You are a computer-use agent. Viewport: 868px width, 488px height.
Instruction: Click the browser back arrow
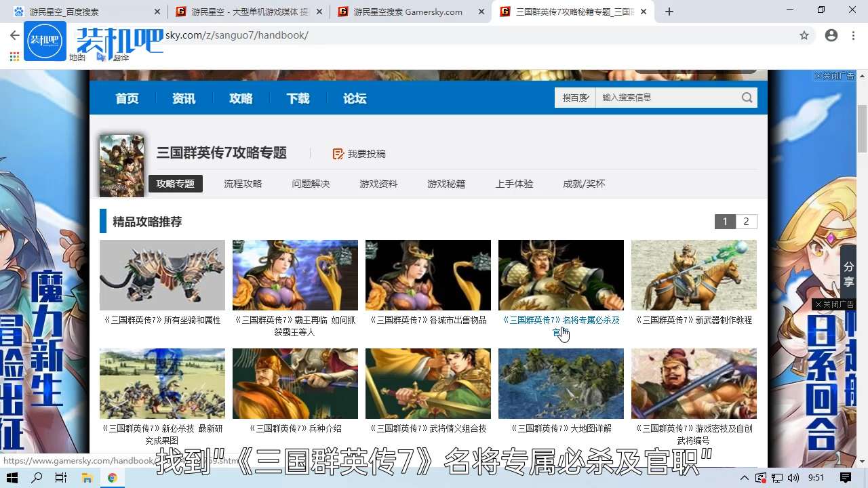14,35
